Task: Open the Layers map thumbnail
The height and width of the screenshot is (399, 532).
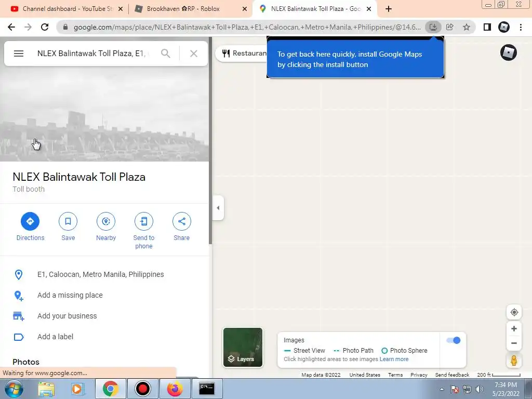Action: (243, 348)
